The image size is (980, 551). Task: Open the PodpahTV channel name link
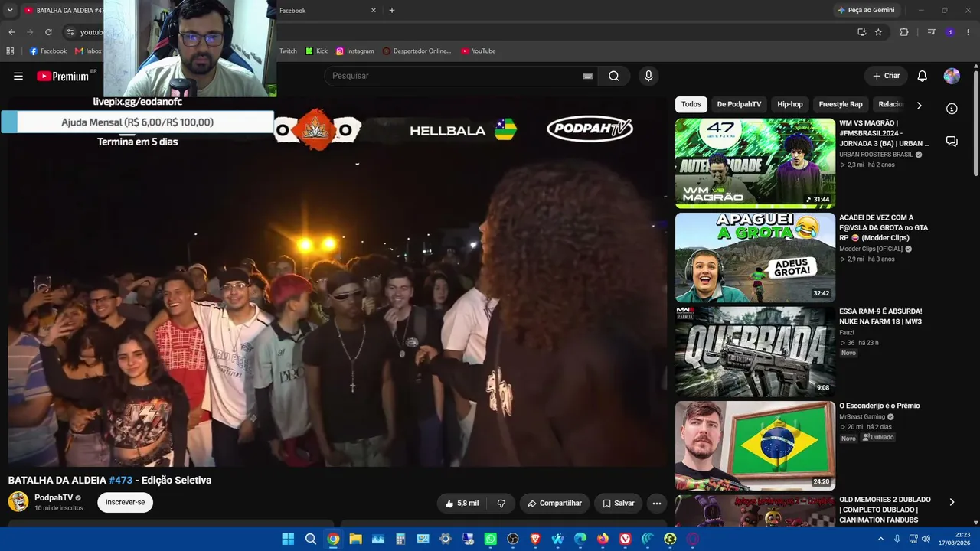coord(54,497)
